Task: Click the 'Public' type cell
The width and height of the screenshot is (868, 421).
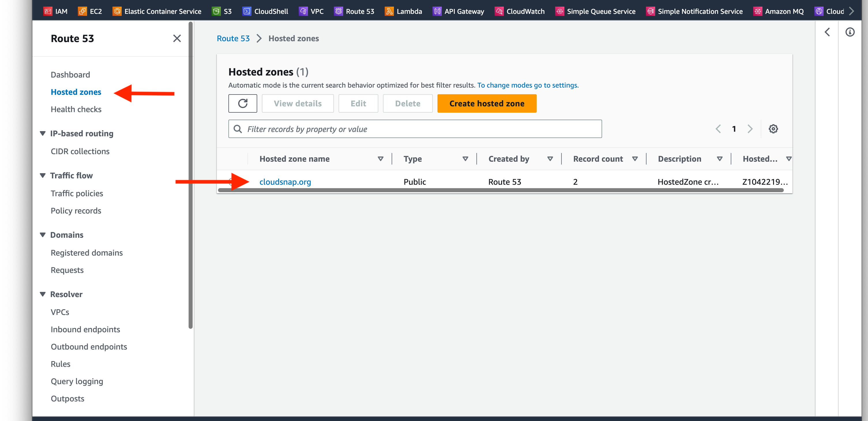Action: tap(415, 182)
